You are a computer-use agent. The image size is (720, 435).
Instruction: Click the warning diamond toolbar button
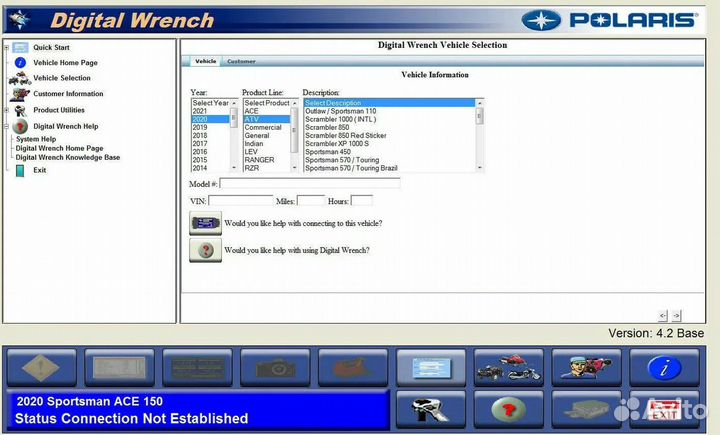pyautogui.click(x=41, y=367)
